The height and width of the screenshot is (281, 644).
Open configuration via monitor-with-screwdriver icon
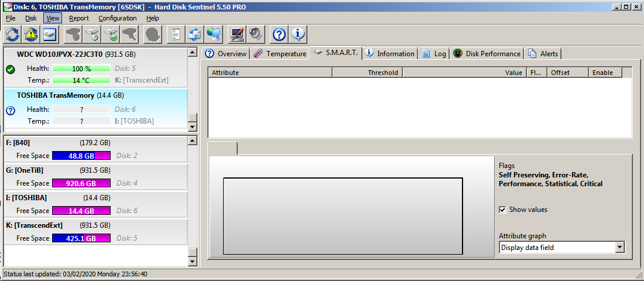point(237,34)
